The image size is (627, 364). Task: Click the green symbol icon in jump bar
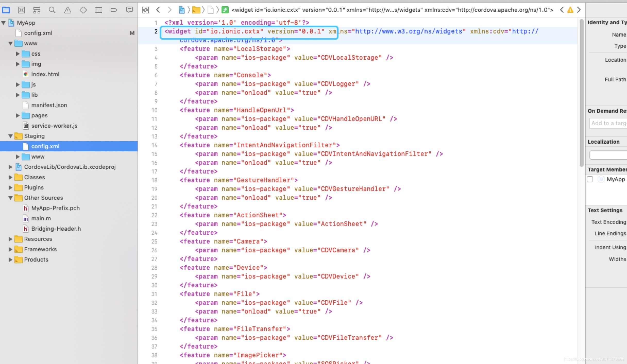[x=225, y=10]
